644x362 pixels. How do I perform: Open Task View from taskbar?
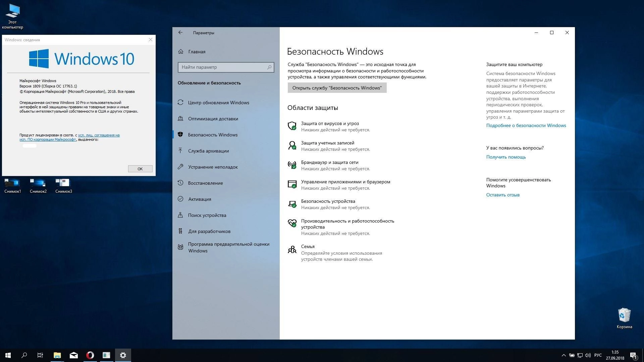tap(40, 355)
